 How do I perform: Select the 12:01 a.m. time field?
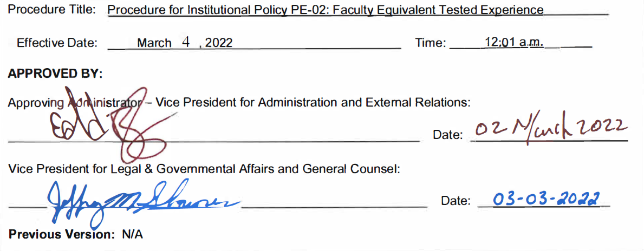click(x=521, y=42)
